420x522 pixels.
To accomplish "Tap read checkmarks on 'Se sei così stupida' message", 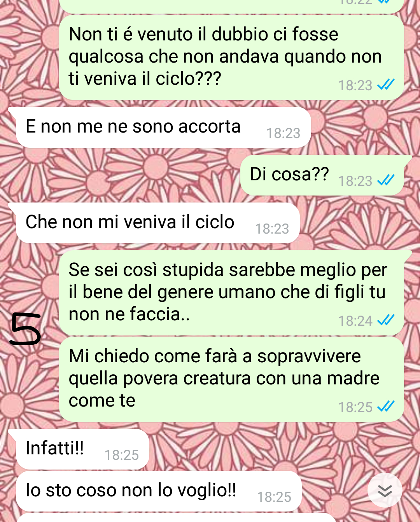I will (386, 320).
